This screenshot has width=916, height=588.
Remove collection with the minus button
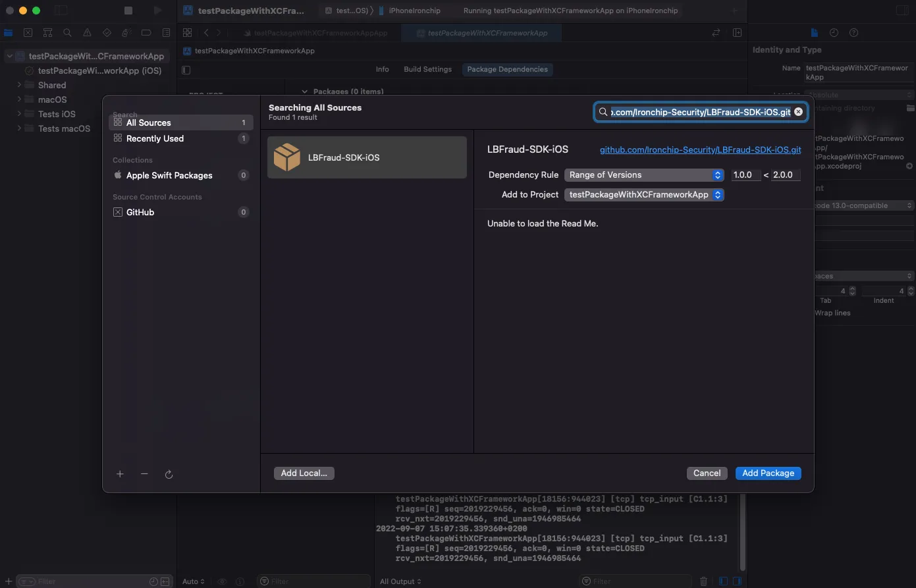(144, 474)
